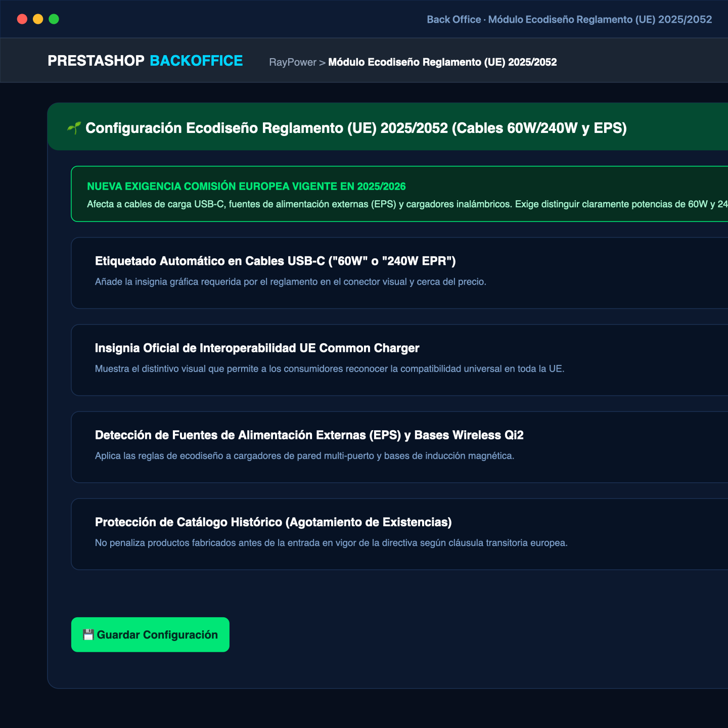Select breadcrumb Módulo Ecodiseño Reglamento (UE) 2025/2052
The width and height of the screenshot is (728, 728).
442,62
